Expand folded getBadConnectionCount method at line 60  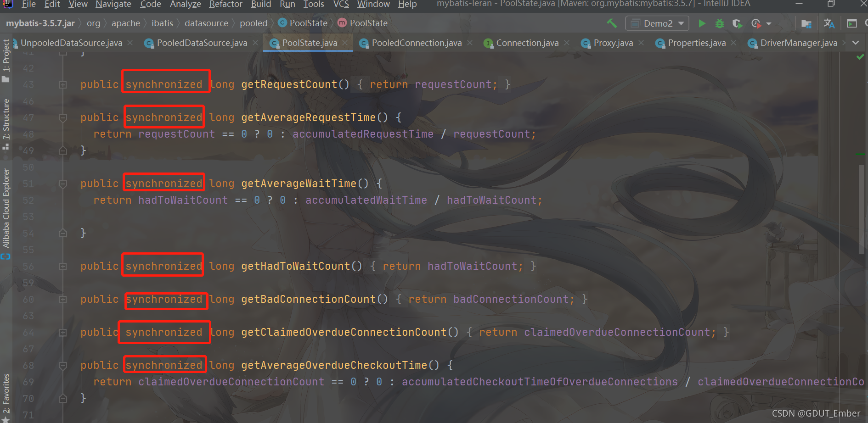coord(63,300)
